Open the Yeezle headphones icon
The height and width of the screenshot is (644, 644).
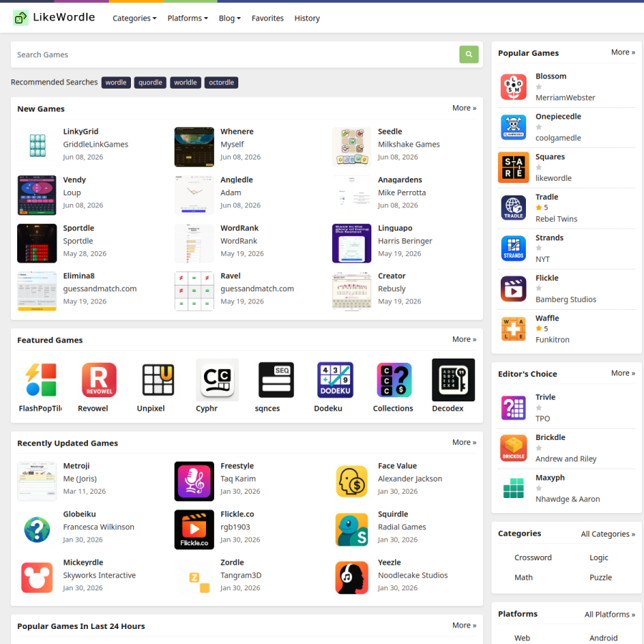pos(351,577)
